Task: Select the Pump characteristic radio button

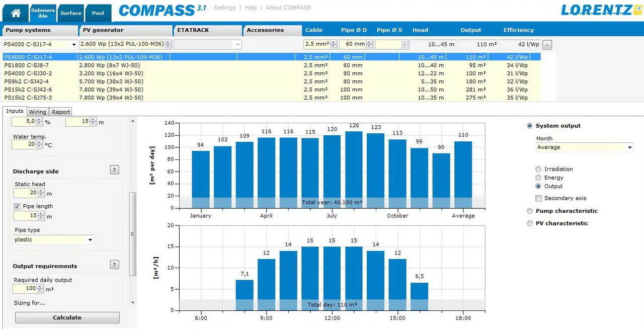Action: (530, 211)
